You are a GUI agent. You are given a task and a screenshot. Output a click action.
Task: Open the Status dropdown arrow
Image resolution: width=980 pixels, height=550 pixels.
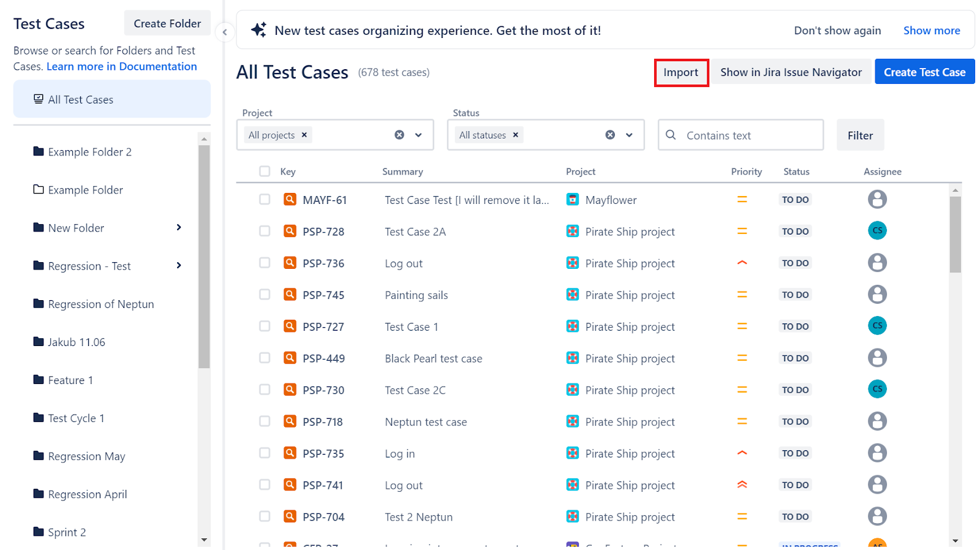[629, 135]
